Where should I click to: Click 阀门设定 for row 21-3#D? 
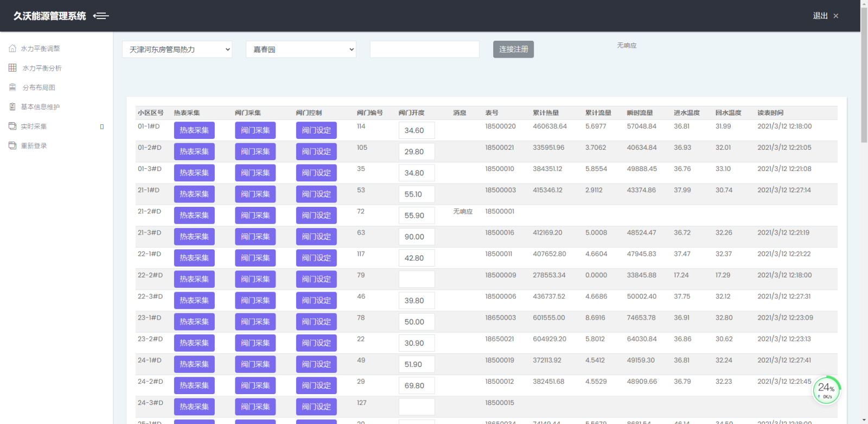[316, 237]
